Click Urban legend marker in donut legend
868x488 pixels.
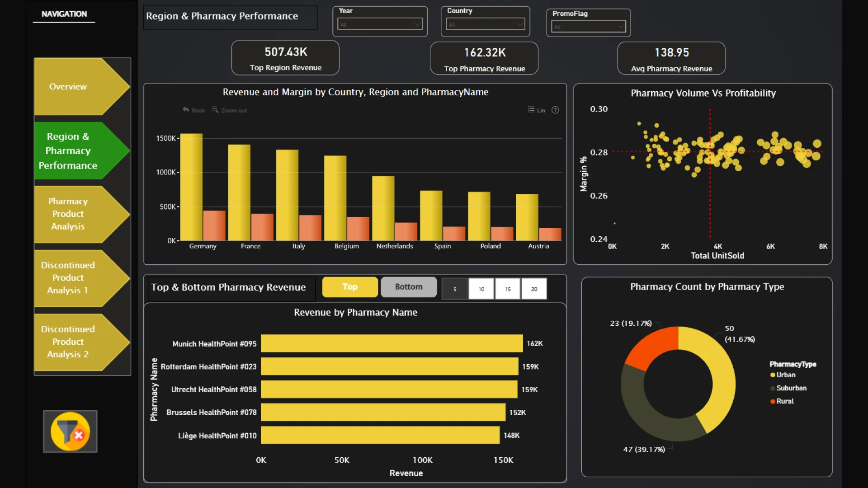click(773, 375)
